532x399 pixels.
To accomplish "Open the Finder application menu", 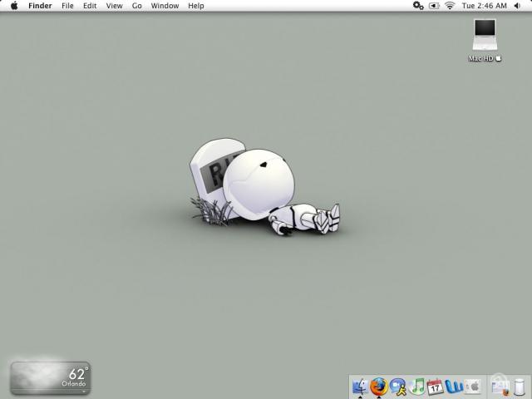I will [x=40, y=6].
